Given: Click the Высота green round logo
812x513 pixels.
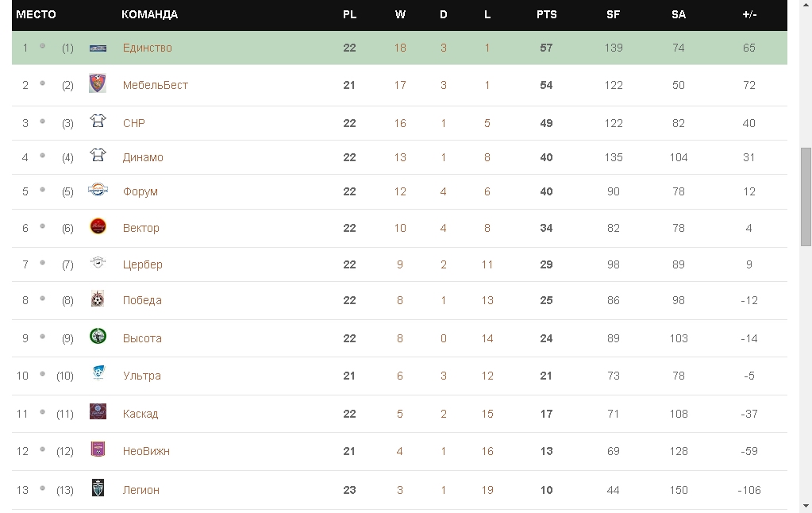Looking at the screenshot, I should tap(98, 337).
